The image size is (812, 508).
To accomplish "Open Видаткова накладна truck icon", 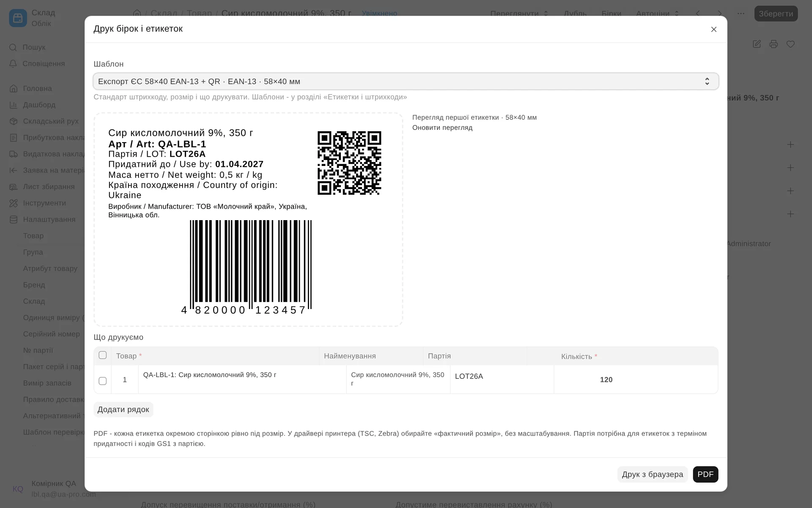I will click(14, 154).
